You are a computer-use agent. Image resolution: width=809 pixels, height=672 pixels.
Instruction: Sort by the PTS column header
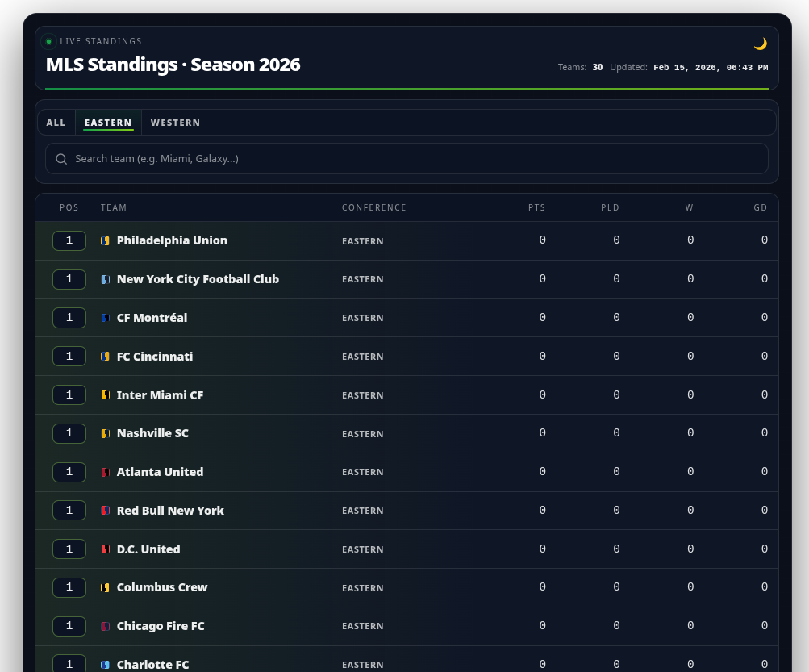pos(536,207)
